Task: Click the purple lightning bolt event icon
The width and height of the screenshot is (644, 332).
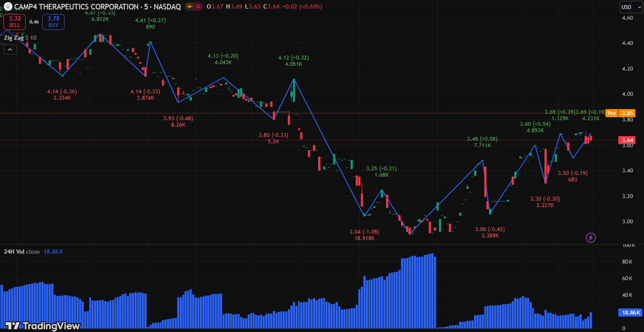Action: point(590,237)
